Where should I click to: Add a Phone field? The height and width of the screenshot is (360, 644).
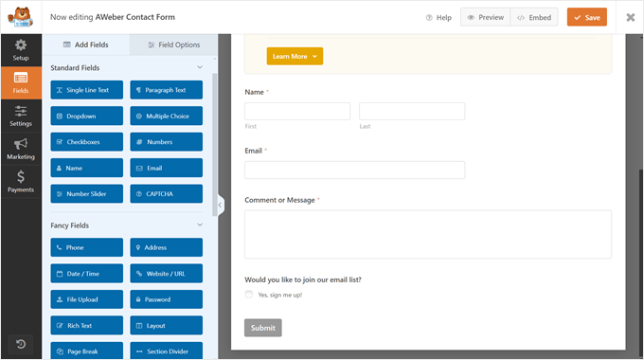(x=87, y=247)
